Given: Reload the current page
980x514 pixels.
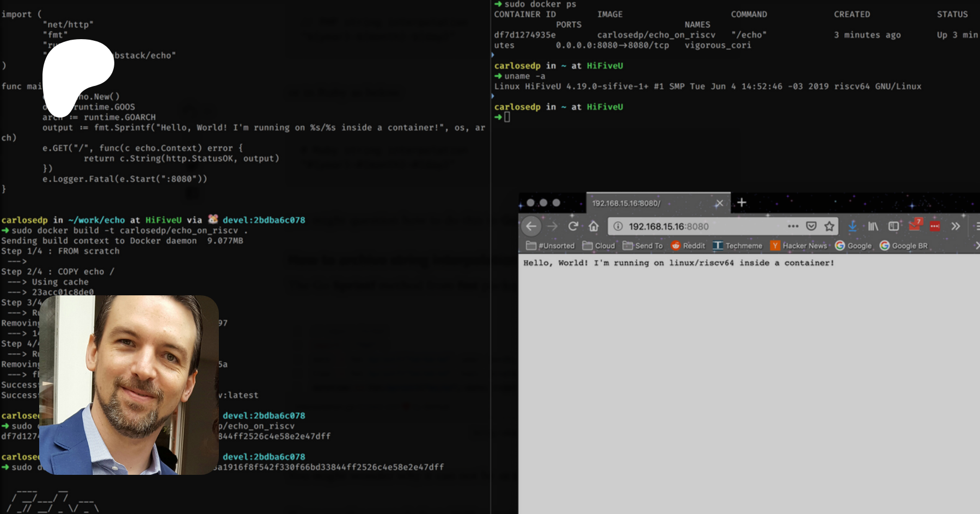Looking at the screenshot, I should click(573, 226).
